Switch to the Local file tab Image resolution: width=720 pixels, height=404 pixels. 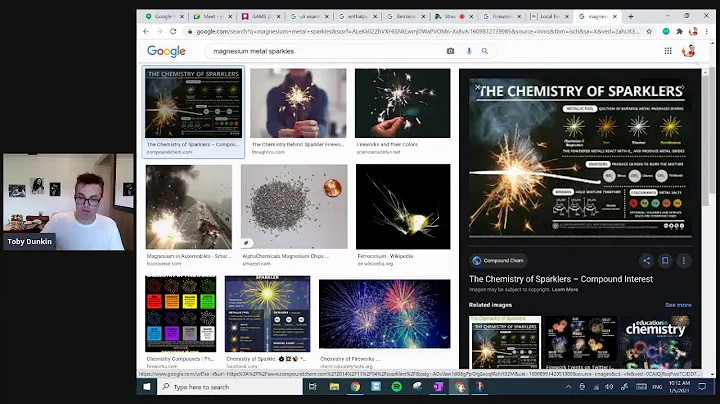(548, 16)
